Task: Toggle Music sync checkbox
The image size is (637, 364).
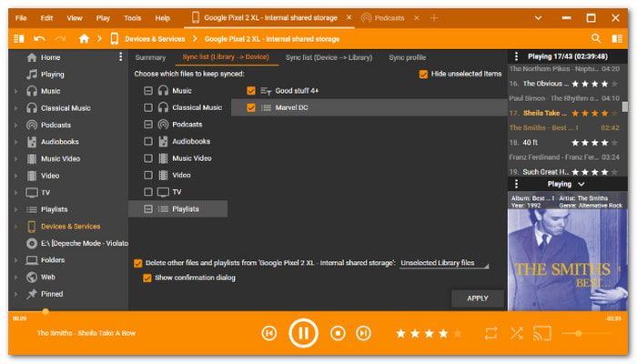Action: pos(148,91)
